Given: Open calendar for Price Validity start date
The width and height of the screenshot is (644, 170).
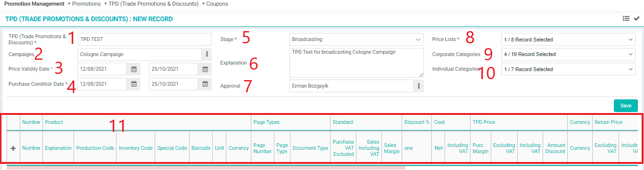Looking at the screenshot, I should (133, 69).
